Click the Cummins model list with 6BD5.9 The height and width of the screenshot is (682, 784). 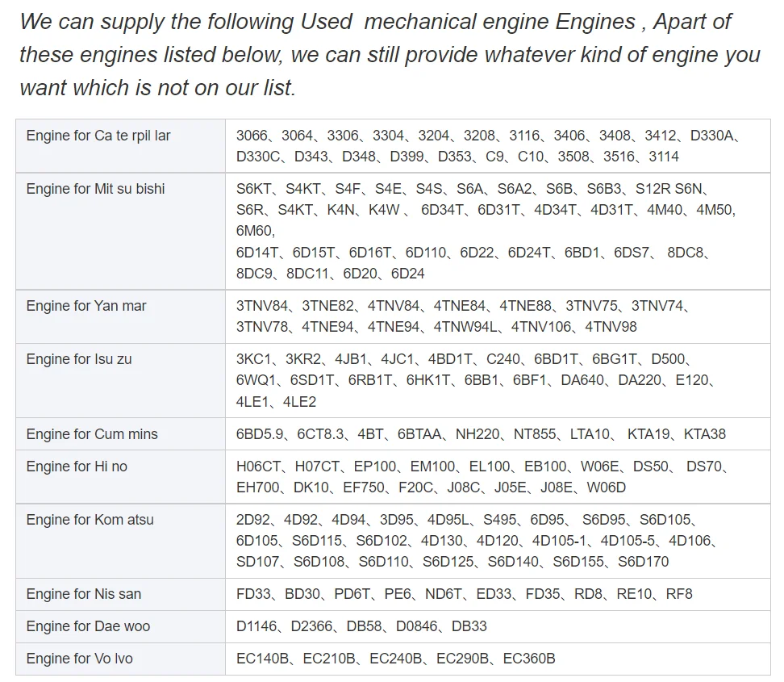click(x=481, y=434)
